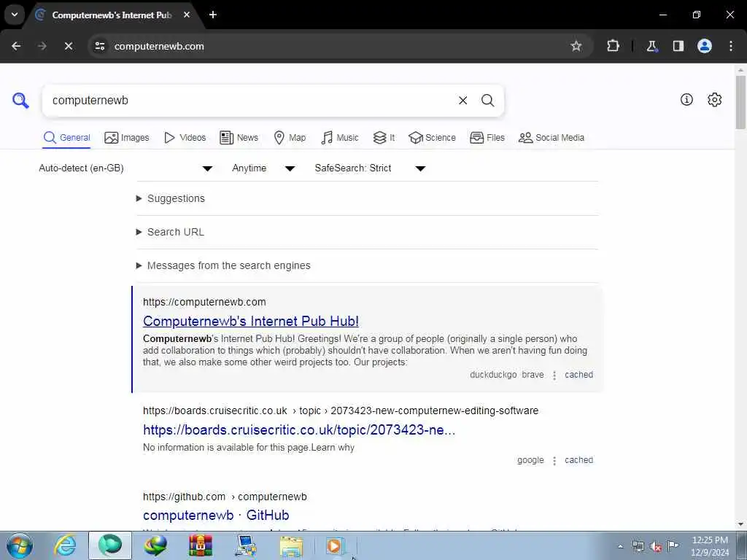Open the boards.cruisecritic.co.uk result link
Screen dimensions: 747x560
299,430
